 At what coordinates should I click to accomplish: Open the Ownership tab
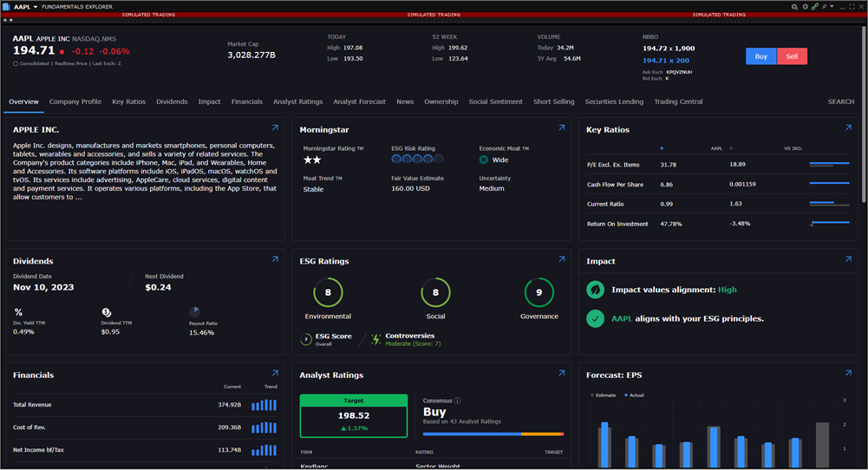pyautogui.click(x=441, y=101)
